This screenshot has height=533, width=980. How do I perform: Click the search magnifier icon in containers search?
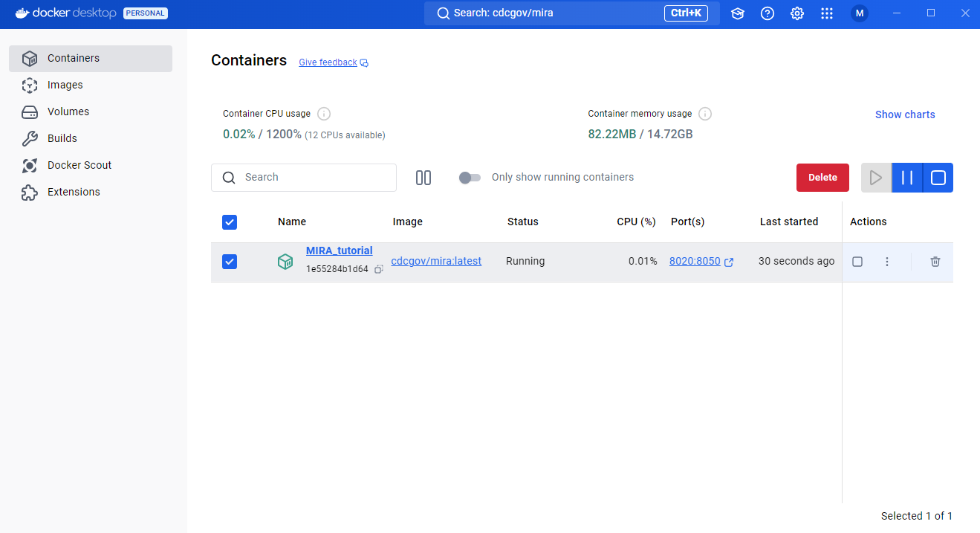230,178
